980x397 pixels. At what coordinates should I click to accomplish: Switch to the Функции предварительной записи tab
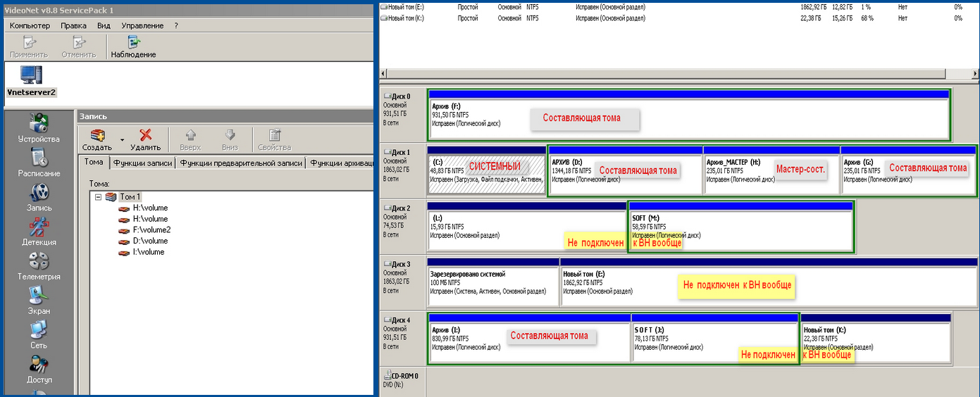coord(241,163)
